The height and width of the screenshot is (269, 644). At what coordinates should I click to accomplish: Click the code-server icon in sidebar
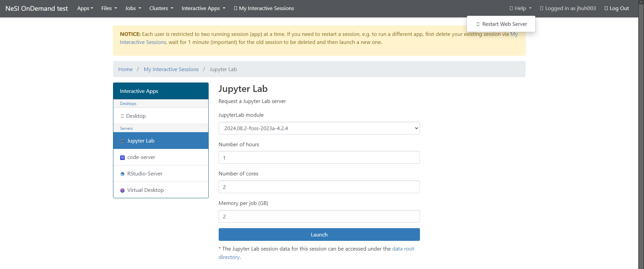click(x=122, y=157)
